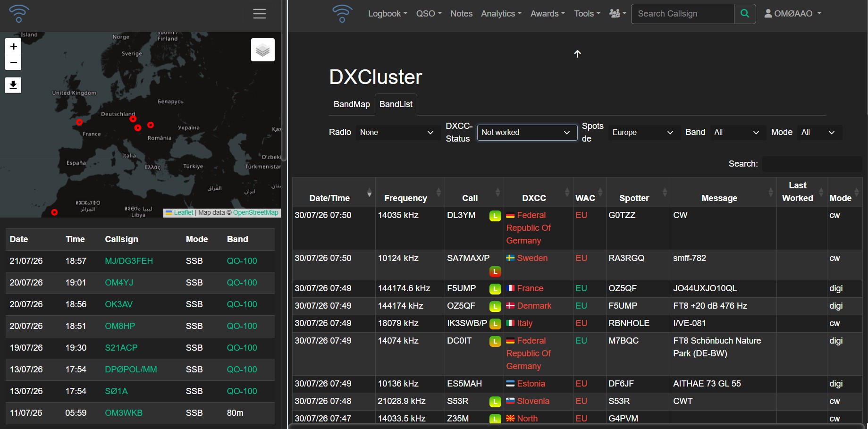868x429 pixels.
Task: Open the people group icon menu
Action: coord(617,14)
